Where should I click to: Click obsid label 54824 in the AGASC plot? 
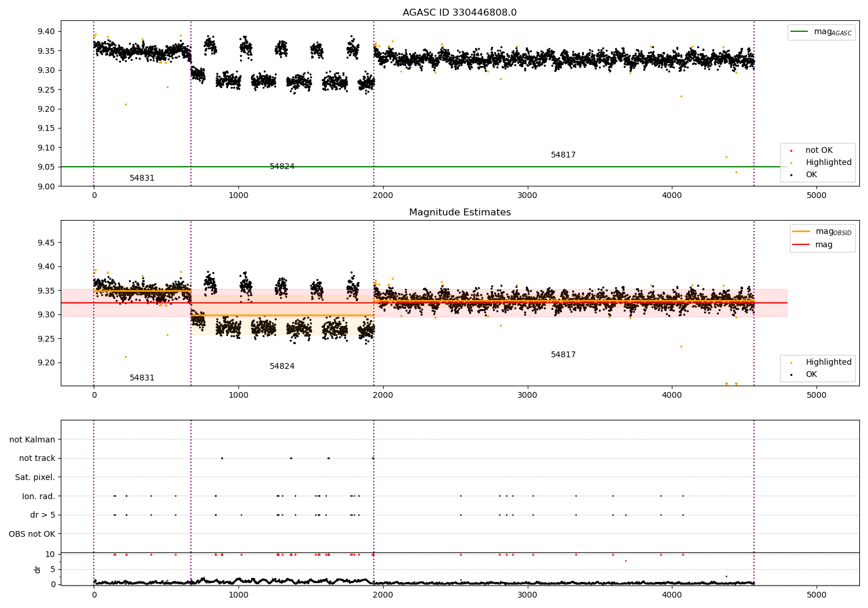click(282, 167)
